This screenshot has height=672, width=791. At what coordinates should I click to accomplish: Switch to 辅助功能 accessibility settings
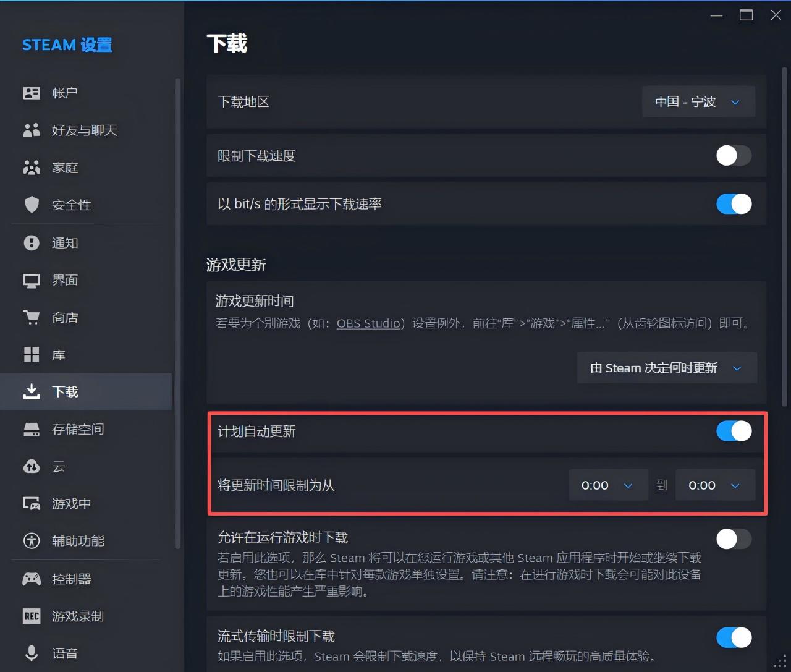coord(86,541)
